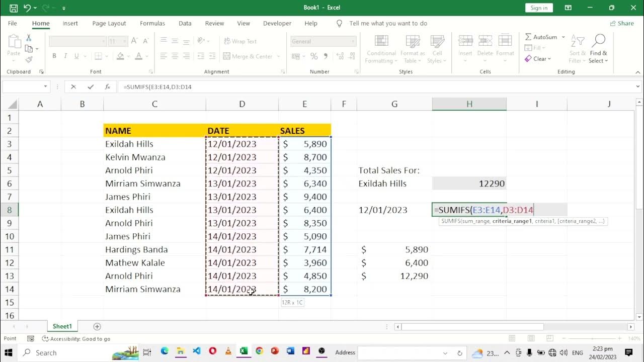The width and height of the screenshot is (644, 362).
Task: Add a new sheet with plus icon
Action: coord(97,327)
